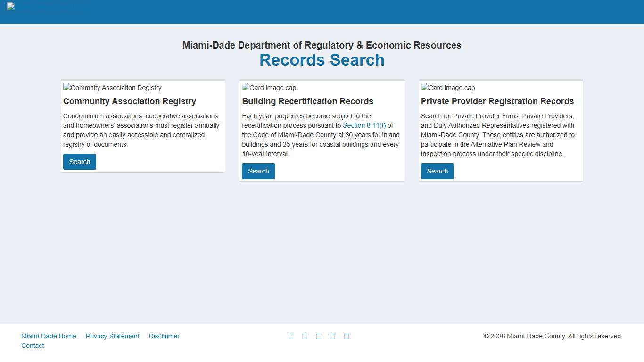Click the middle social media icon in footer
This screenshot has height=362, width=644.
(x=319, y=336)
